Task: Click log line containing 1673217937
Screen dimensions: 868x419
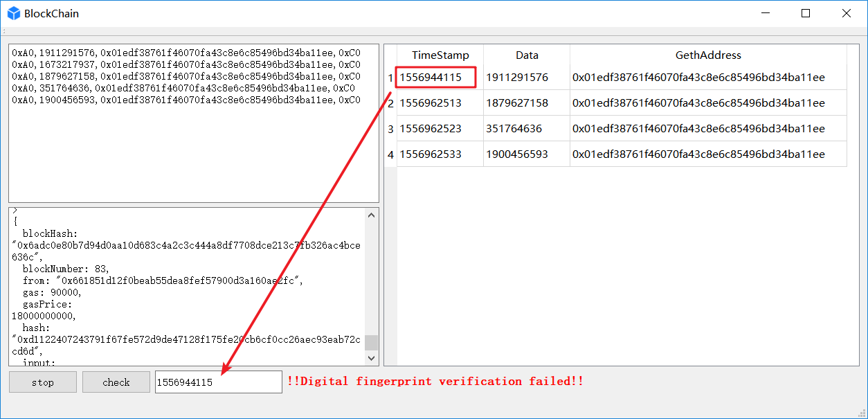Action: (x=186, y=64)
